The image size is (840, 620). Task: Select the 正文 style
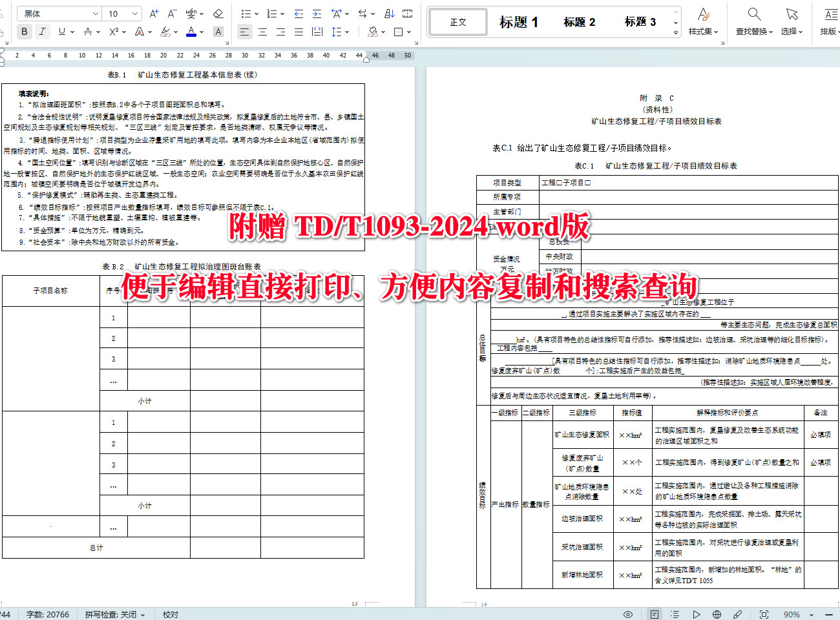pyautogui.click(x=457, y=21)
